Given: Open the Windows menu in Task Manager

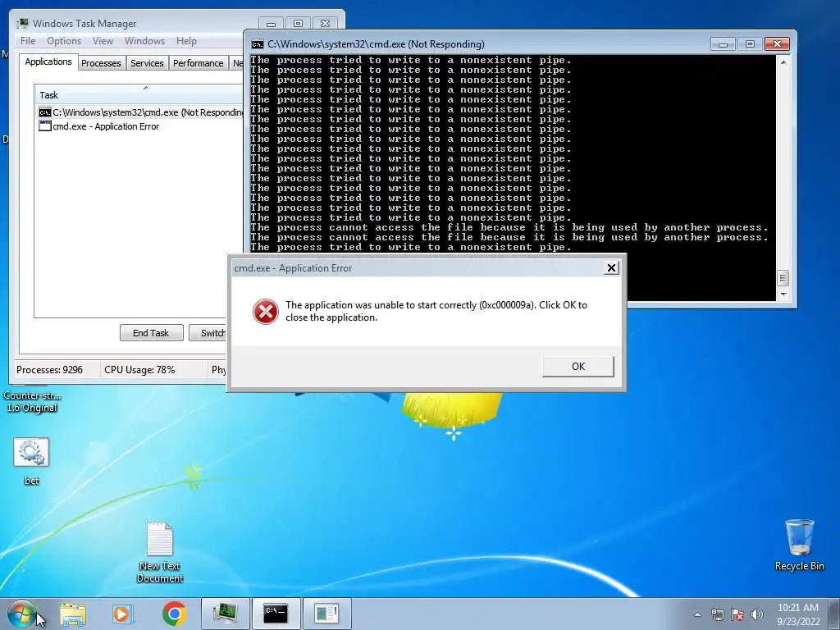Looking at the screenshot, I should tap(144, 41).
